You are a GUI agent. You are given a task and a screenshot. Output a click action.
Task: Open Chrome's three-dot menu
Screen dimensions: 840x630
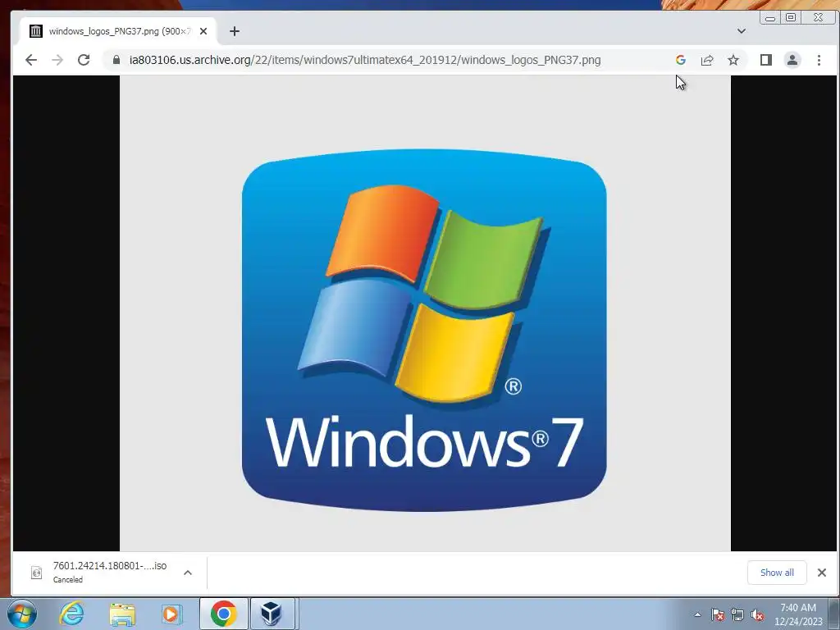[819, 60]
